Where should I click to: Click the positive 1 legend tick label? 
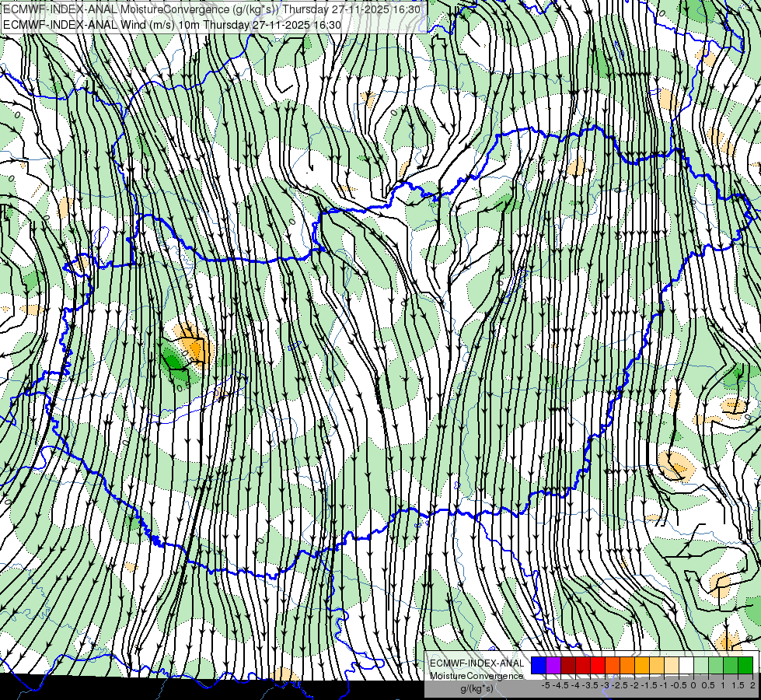pyautogui.click(x=723, y=685)
